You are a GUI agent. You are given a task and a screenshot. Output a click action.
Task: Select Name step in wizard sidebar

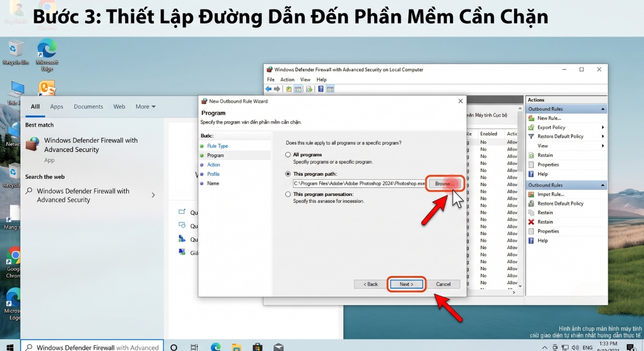[213, 184]
